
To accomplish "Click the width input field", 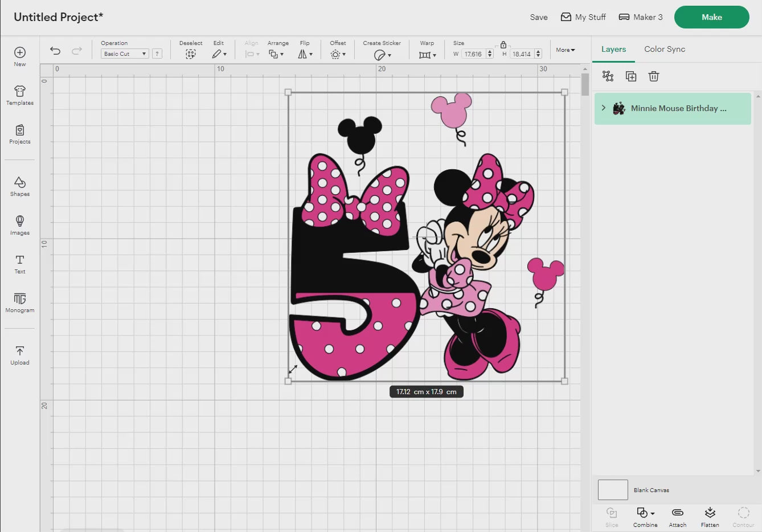I will point(473,54).
